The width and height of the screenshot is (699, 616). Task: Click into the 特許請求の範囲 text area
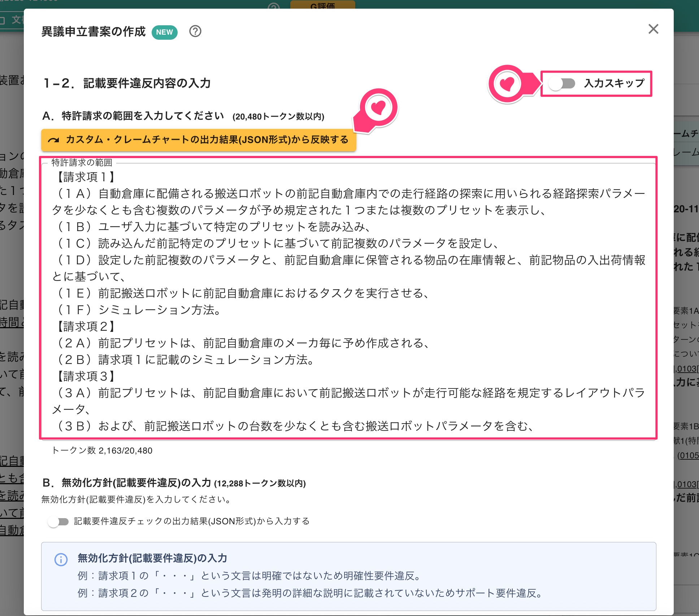[x=348, y=302]
